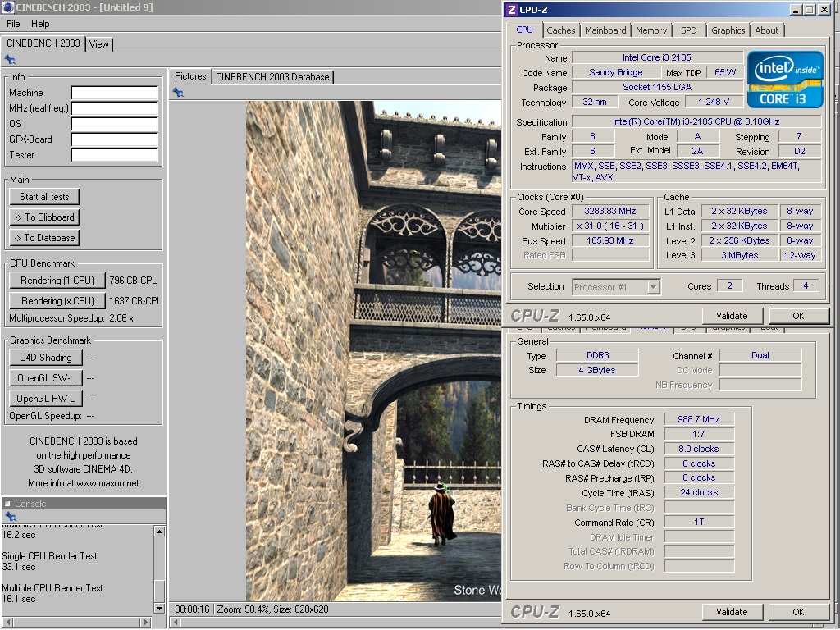Select the Pictures tab
The width and height of the screenshot is (840, 630).
[190, 76]
